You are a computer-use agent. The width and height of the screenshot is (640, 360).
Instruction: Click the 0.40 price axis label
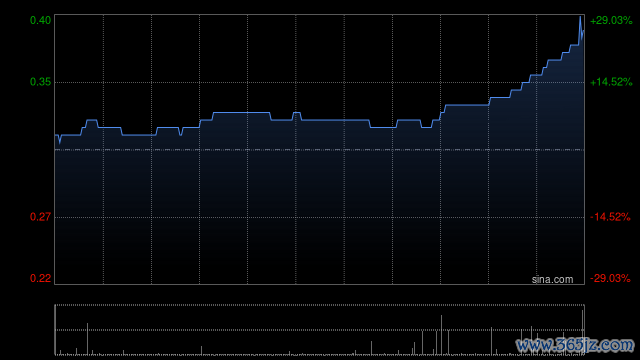40,20
